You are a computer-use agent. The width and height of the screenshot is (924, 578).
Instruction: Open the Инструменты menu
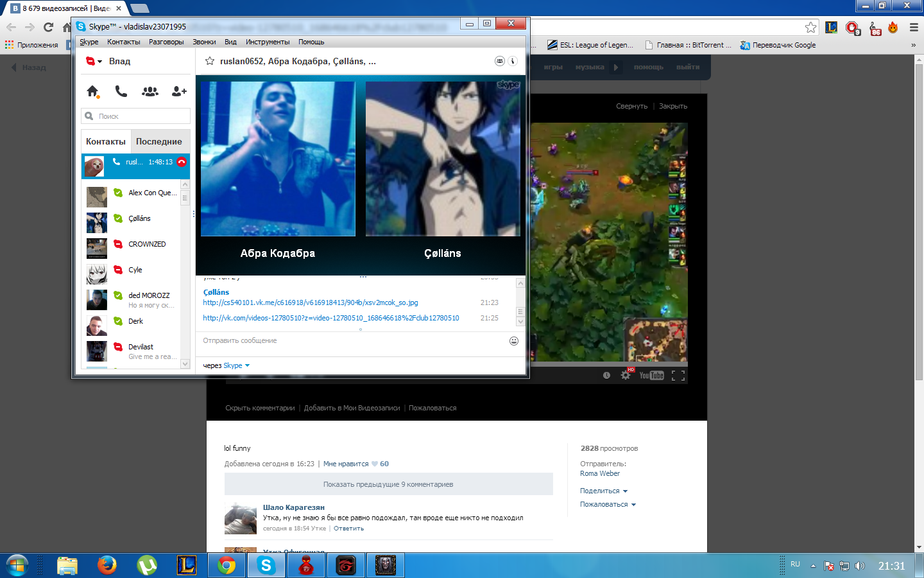click(x=268, y=42)
